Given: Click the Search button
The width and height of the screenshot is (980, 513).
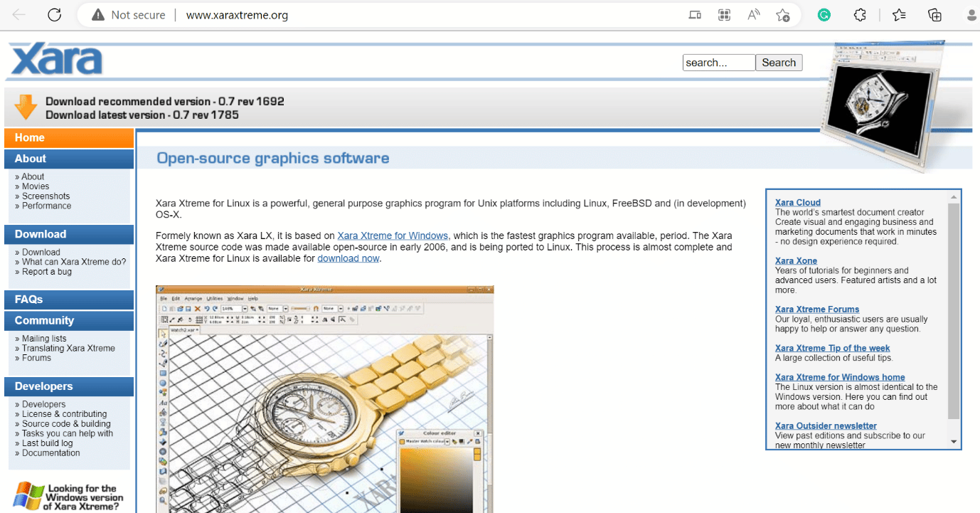Looking at the screenshot, I should click(x=779, y=63).
